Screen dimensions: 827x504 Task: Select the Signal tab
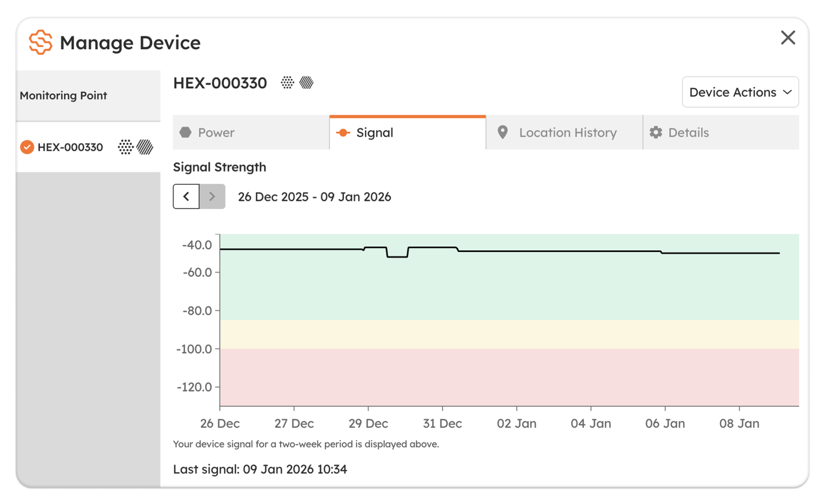(x=408, y=132)
